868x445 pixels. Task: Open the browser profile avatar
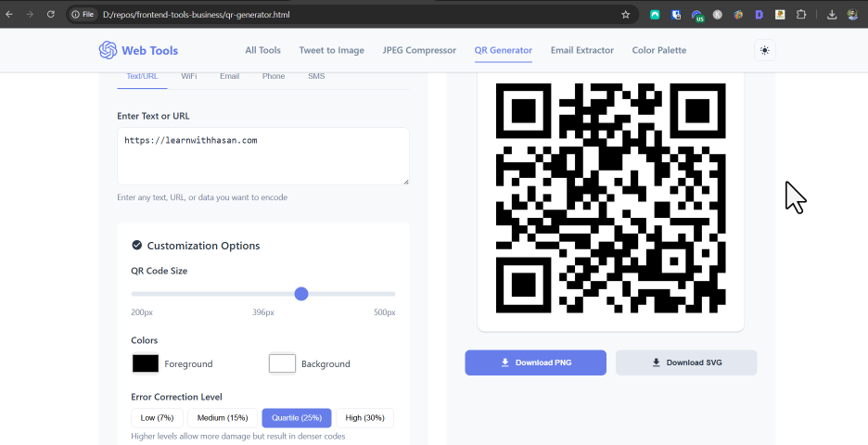852,15
